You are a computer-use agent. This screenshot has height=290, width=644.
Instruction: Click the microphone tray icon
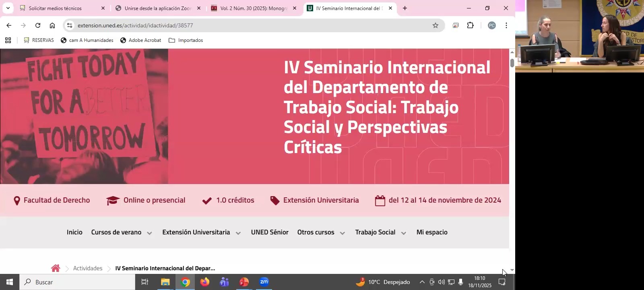461,282
